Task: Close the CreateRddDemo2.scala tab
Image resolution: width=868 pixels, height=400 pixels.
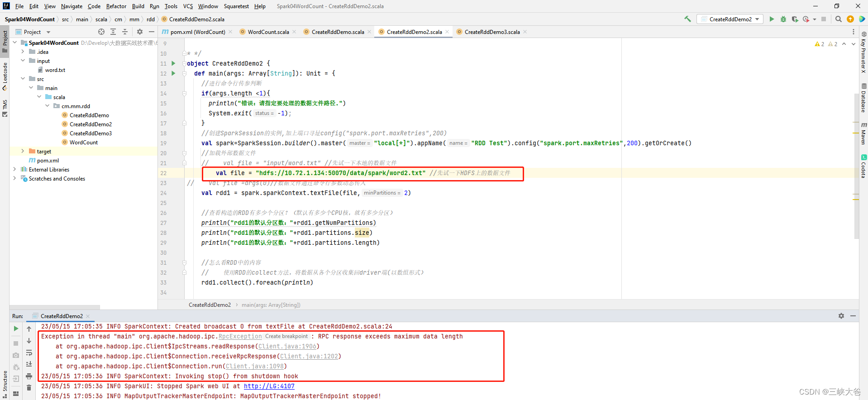Action: (447, 32)
